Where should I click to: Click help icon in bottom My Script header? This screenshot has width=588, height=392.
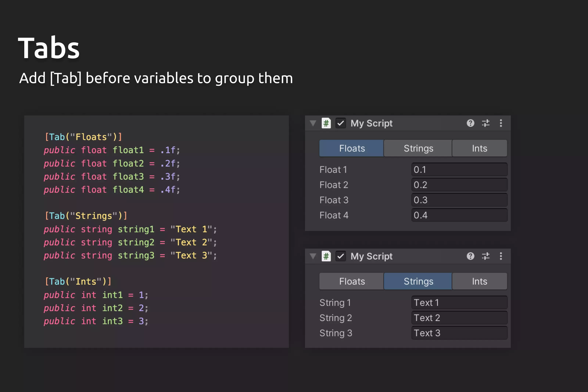[470, 256]
